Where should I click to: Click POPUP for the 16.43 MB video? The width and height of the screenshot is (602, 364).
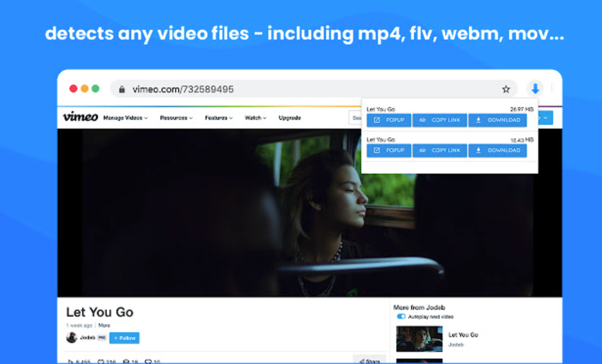(389, 150)
